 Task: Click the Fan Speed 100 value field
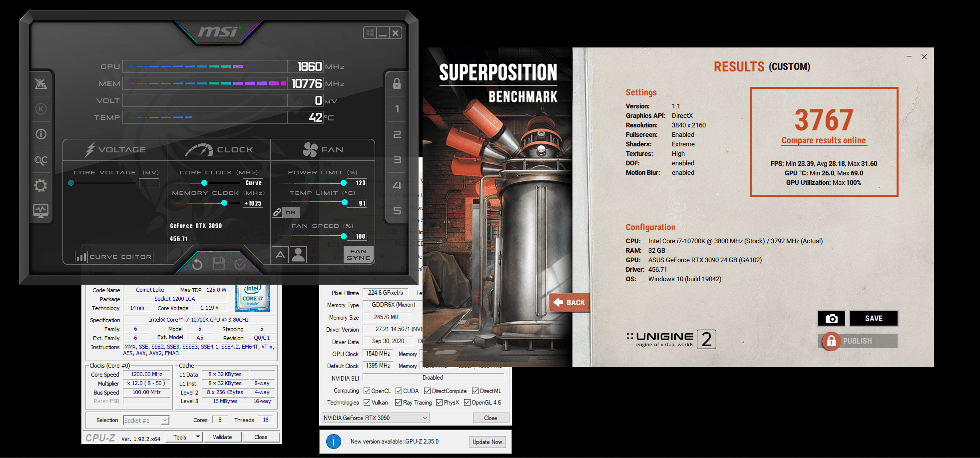[x=358, y=236]
